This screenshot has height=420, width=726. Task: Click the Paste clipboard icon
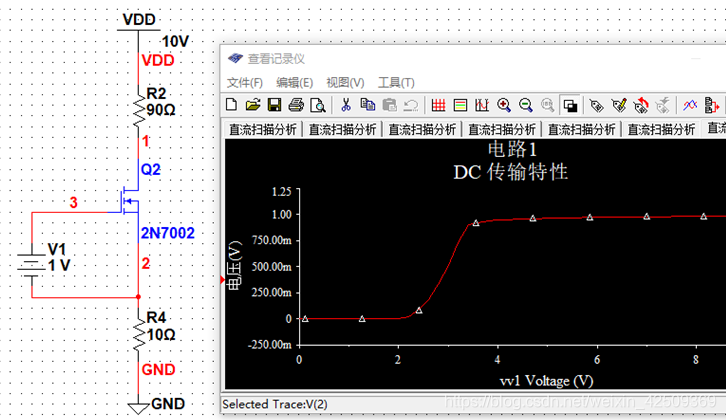(x=389, y=105)
